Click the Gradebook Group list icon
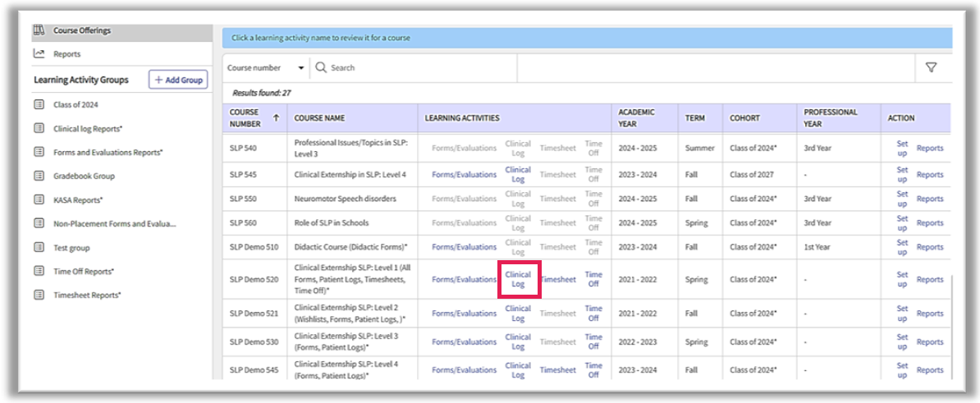980x403 pixels. pyautogui.click(x=39, y=176)
